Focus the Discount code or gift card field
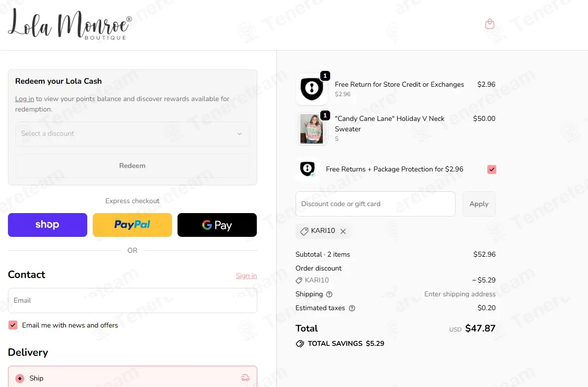Screen dimensions: 588x387 pos(375,204)
